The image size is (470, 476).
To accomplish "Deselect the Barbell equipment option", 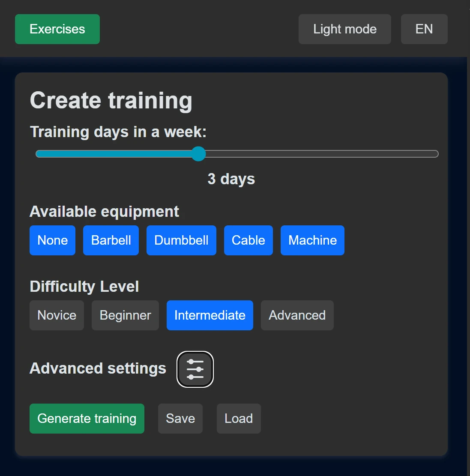I will click(111, 240).
